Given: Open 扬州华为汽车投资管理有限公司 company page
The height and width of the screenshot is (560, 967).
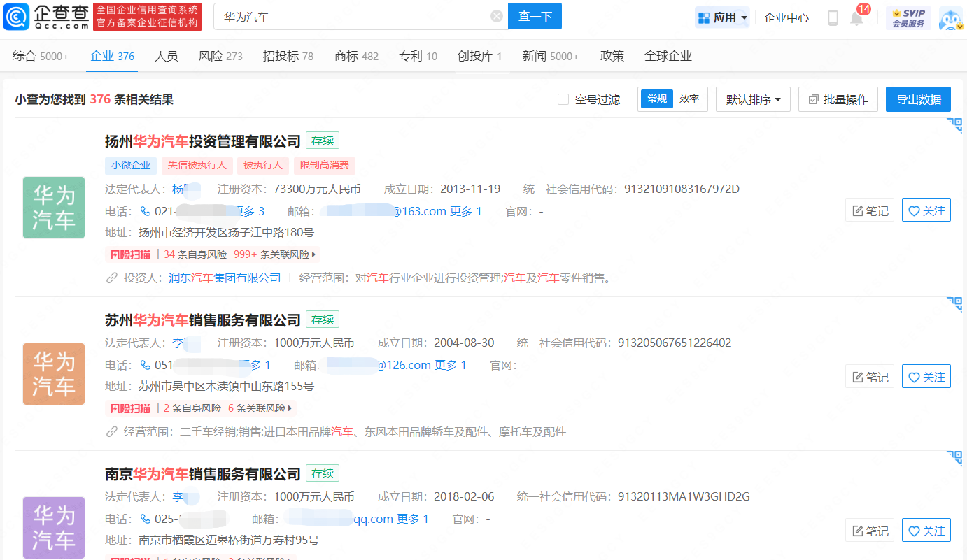Looking at the screenshot, I should 203,141.
